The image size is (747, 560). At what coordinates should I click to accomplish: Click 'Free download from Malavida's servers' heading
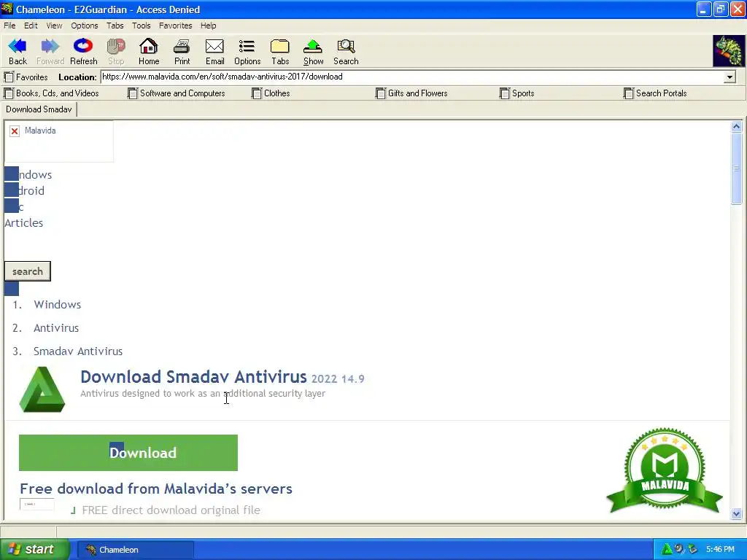[x=156, y=489]
